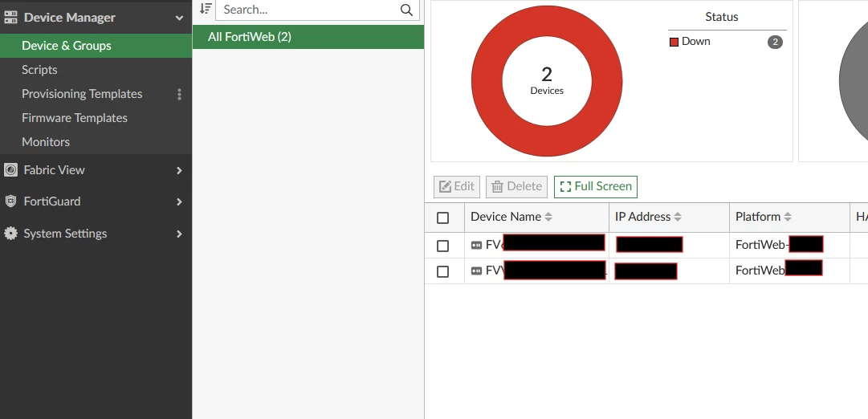Click device icon in second FV row

tap(476, 271)
